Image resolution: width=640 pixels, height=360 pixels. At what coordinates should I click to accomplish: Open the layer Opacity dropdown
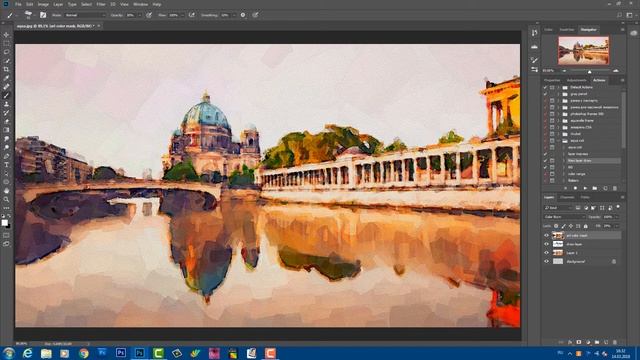[616, 217]
